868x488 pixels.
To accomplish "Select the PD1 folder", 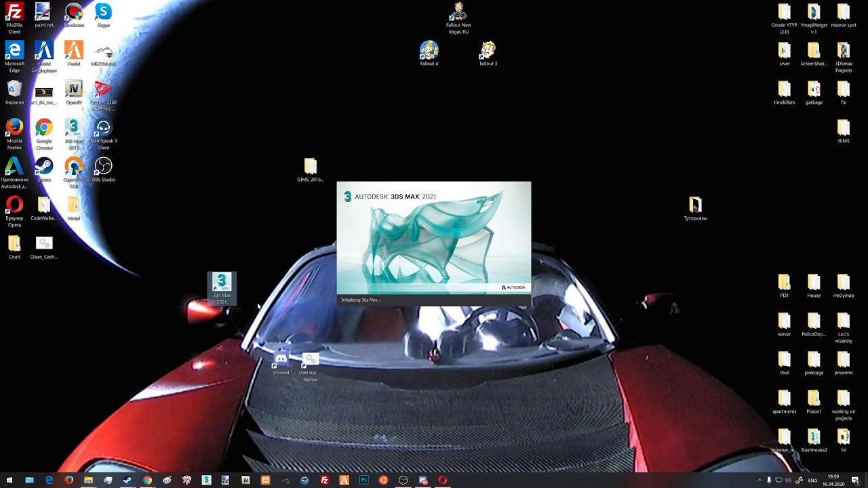I will pos(785,285).
